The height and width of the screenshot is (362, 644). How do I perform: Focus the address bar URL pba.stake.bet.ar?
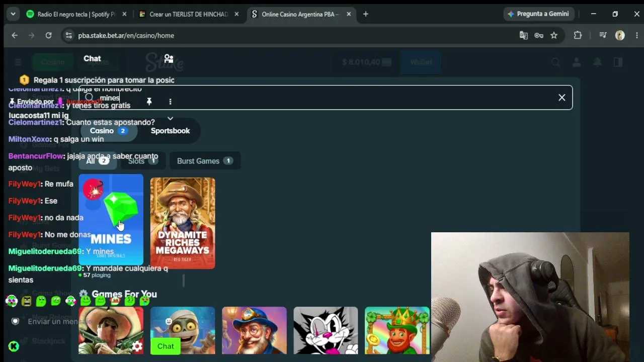click(126, 35)
